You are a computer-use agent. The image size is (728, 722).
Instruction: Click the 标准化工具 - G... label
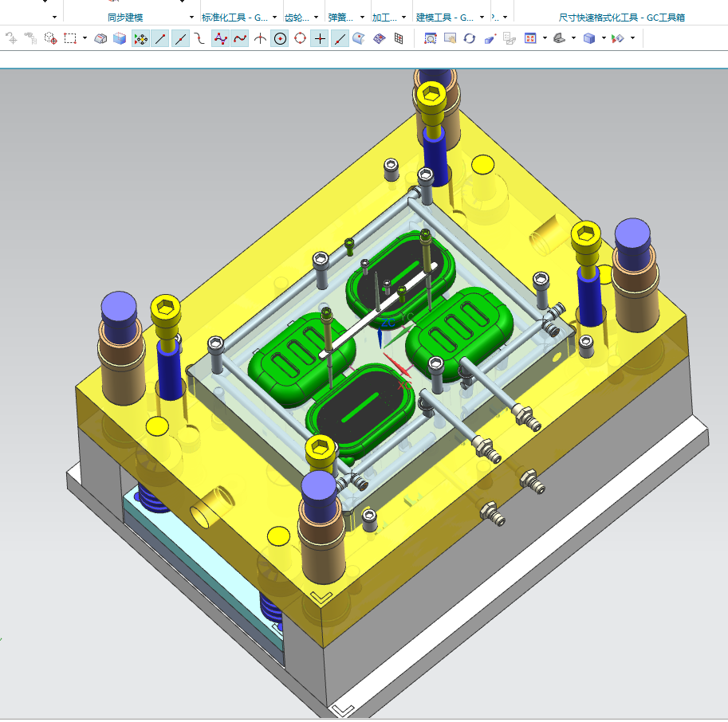235,18
